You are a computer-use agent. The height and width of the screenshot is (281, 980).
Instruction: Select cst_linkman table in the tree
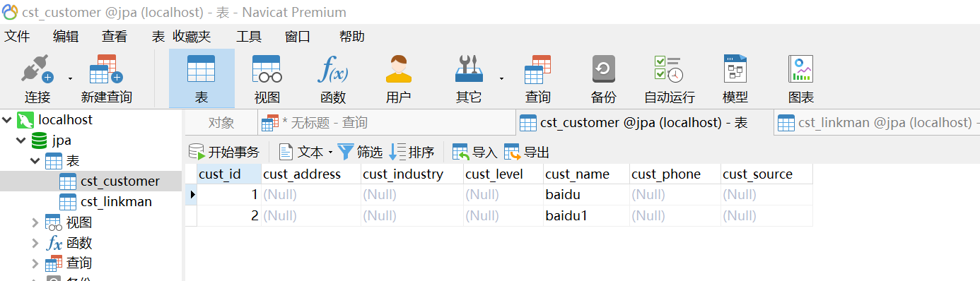pos(116,202)
